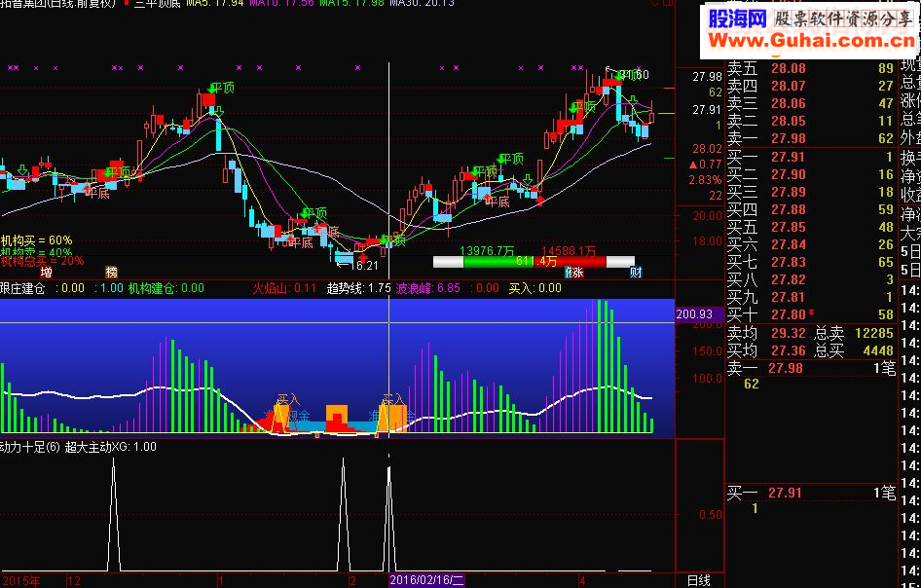Select the 卖五 row at price 28.08
Viewport: 921px width, 588px height.
pos(811,69)
